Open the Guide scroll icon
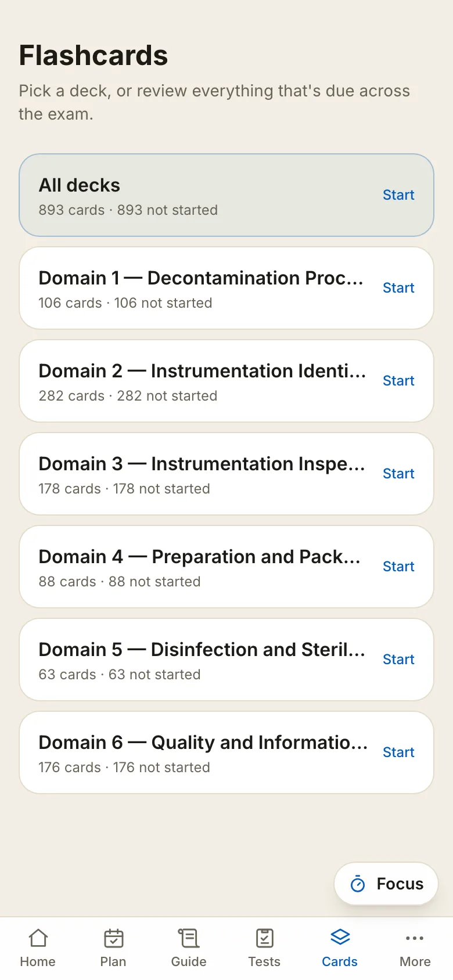This screenshot has width=453, height=980. [x=189, y=938]
